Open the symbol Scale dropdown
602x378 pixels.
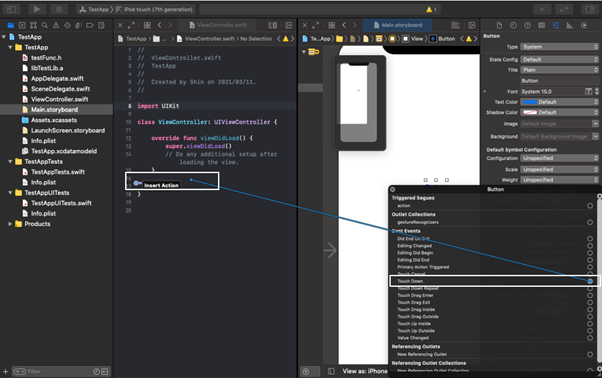(x=559, y=170)
